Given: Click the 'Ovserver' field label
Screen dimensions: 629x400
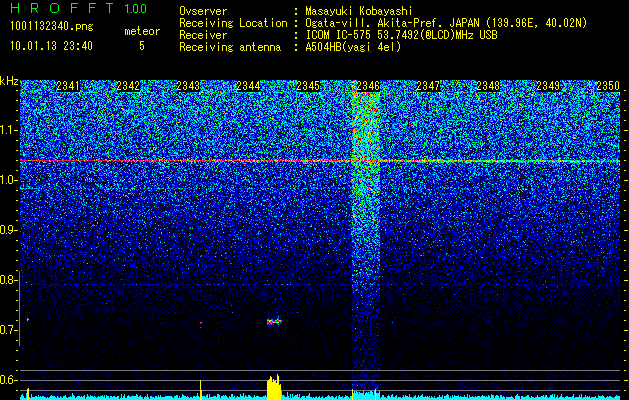Looking at the screenshot, I should pyautogui.click(x=203, y=11).
